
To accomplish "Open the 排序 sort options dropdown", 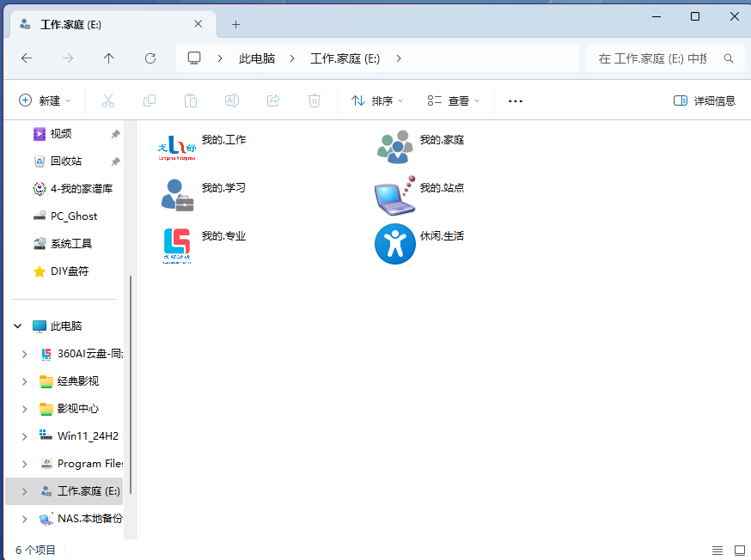I will (x=376, y=100).
